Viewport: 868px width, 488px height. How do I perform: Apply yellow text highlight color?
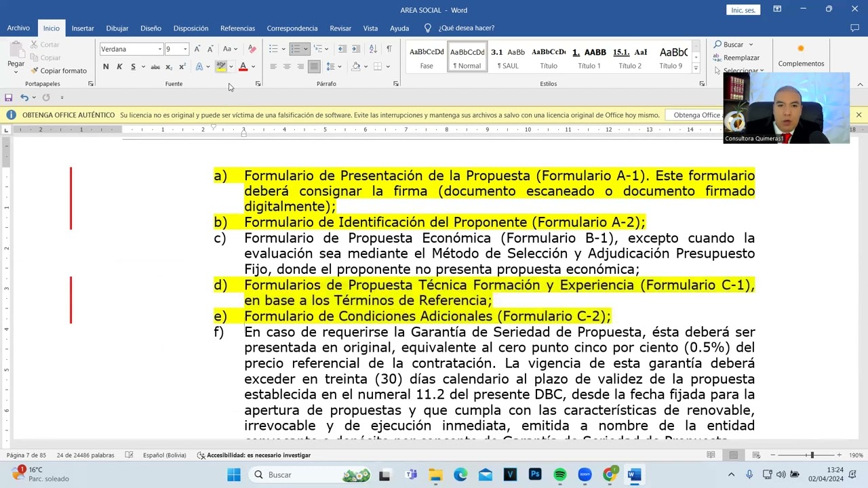(221, 66)
